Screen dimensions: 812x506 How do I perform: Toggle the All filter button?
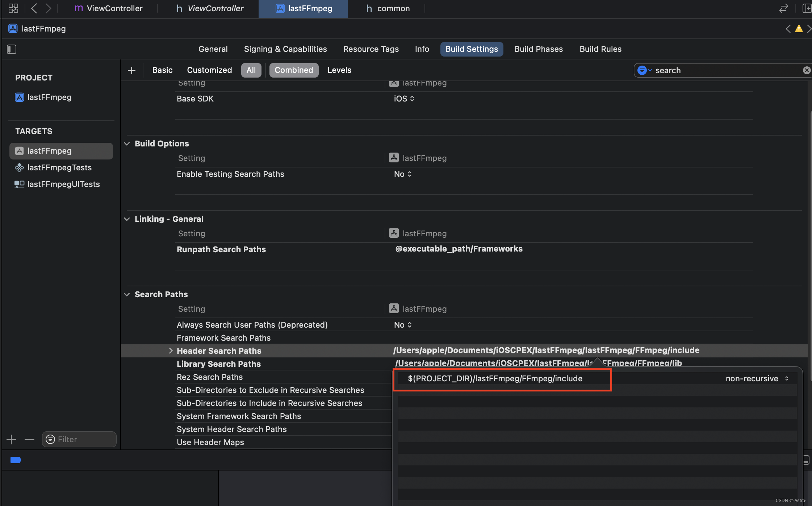251,70
